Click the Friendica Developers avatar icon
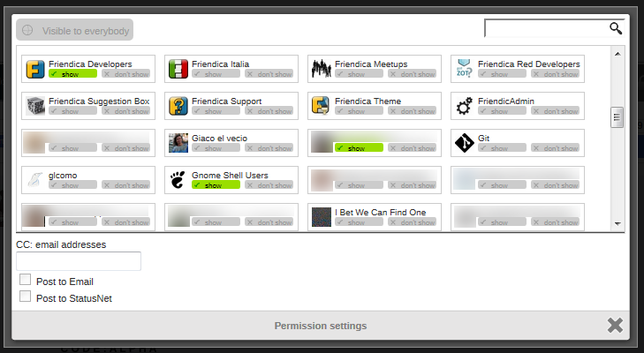 pos(35,69)
